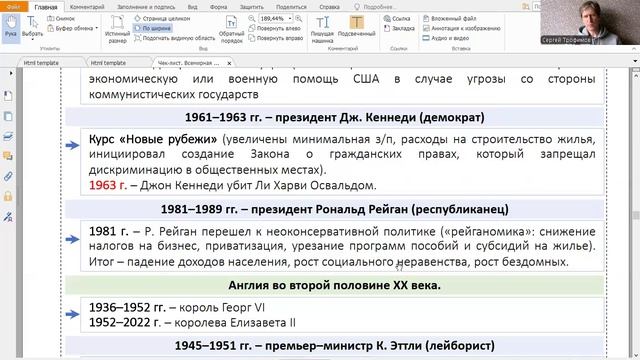
Task: Click heading about президент Рональд Рейган
Action: click(x=335, y=209)
